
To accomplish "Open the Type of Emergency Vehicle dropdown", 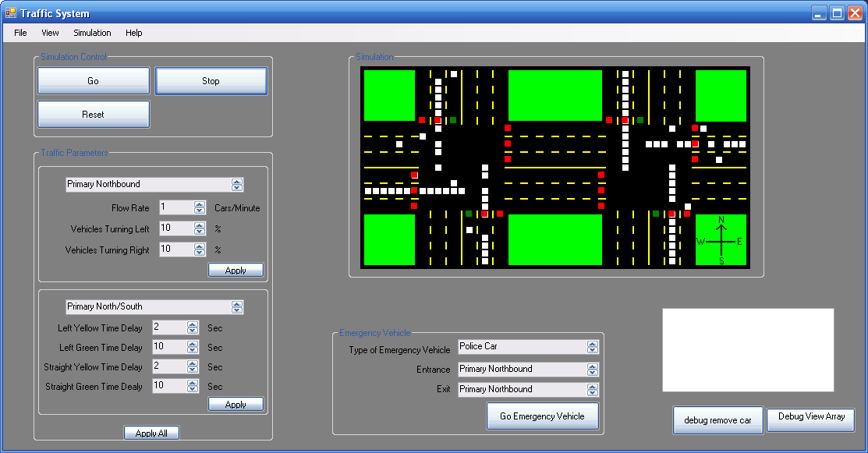I will click(593, 347).
